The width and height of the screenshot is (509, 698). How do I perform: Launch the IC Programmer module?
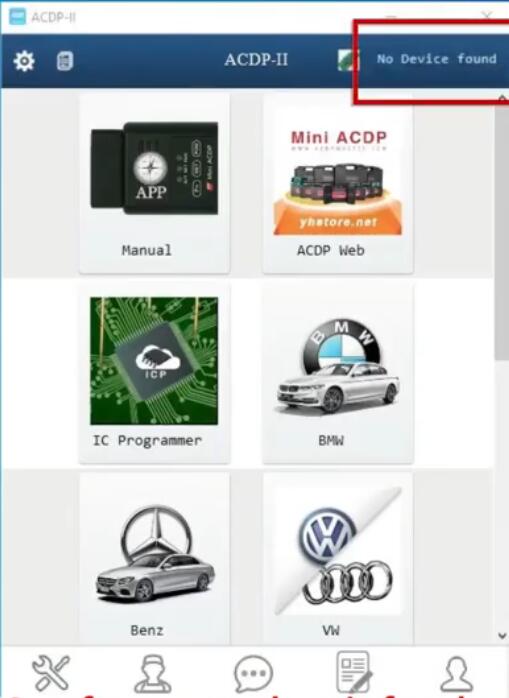[155, 373]
